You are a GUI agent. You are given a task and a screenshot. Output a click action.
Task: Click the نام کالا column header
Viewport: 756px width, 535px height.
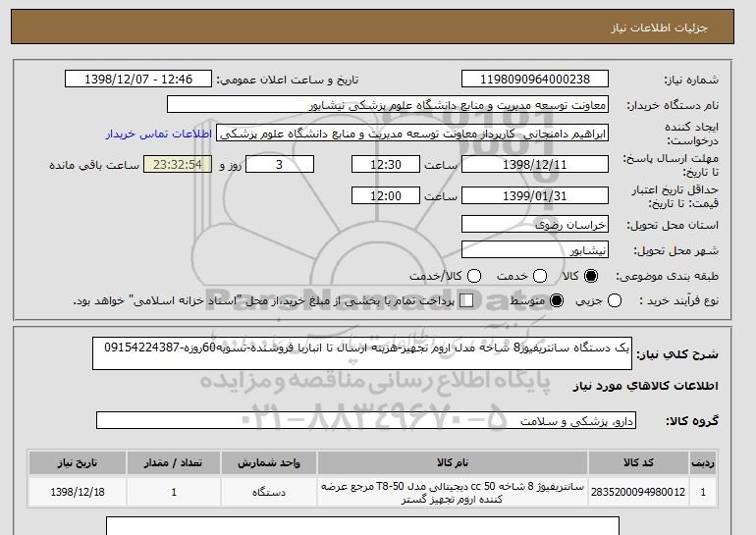[x=453, y=462]
